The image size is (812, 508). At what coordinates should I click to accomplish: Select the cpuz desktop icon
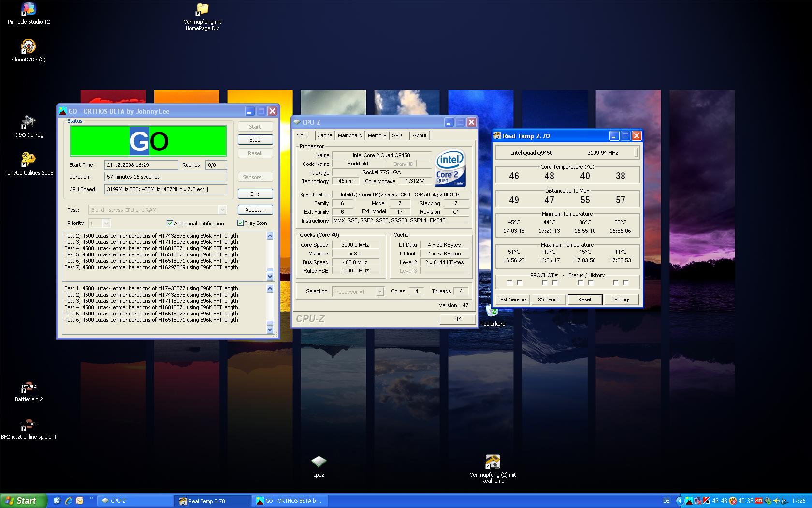pyautogui.click(x=319, y=466)
